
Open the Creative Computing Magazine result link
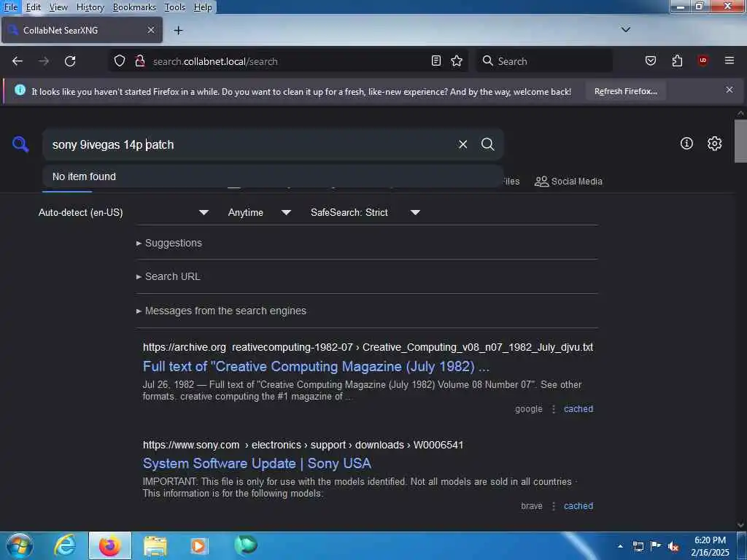(316, 366)
